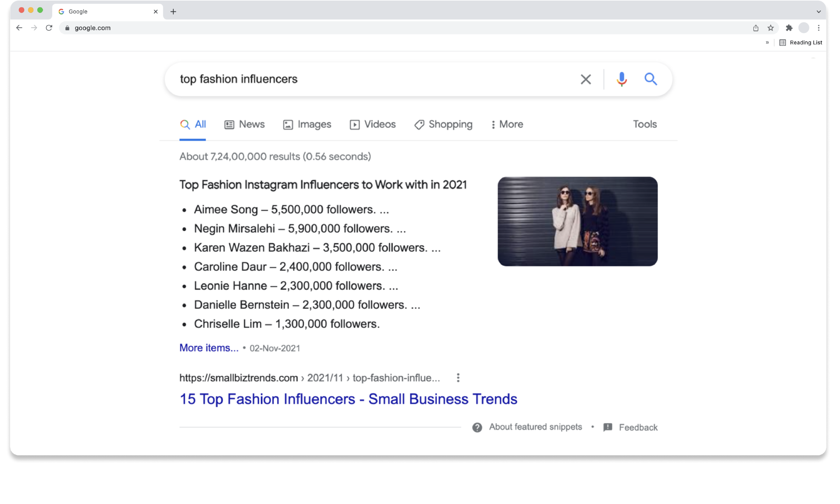
Task: Click About featured snippets help icon
Action: (x=477, y=427)
